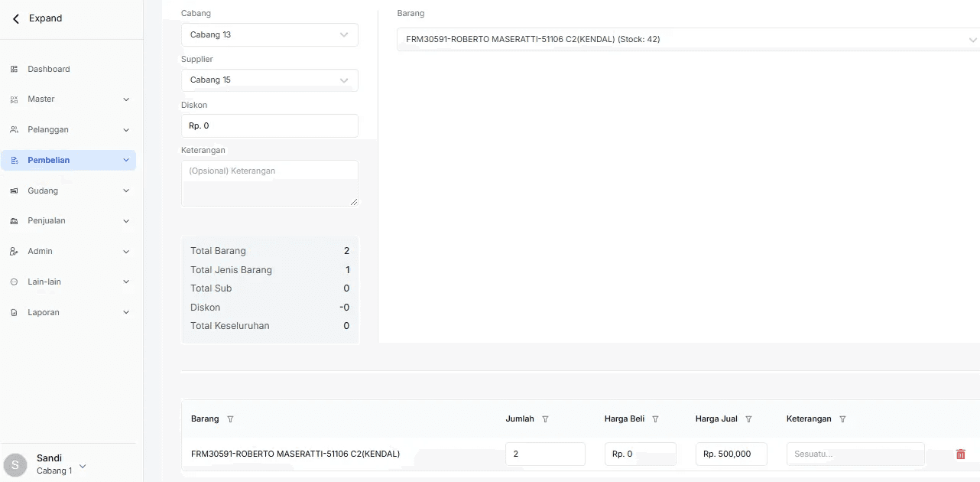Click the Master sidebar icon

(14, 99)
